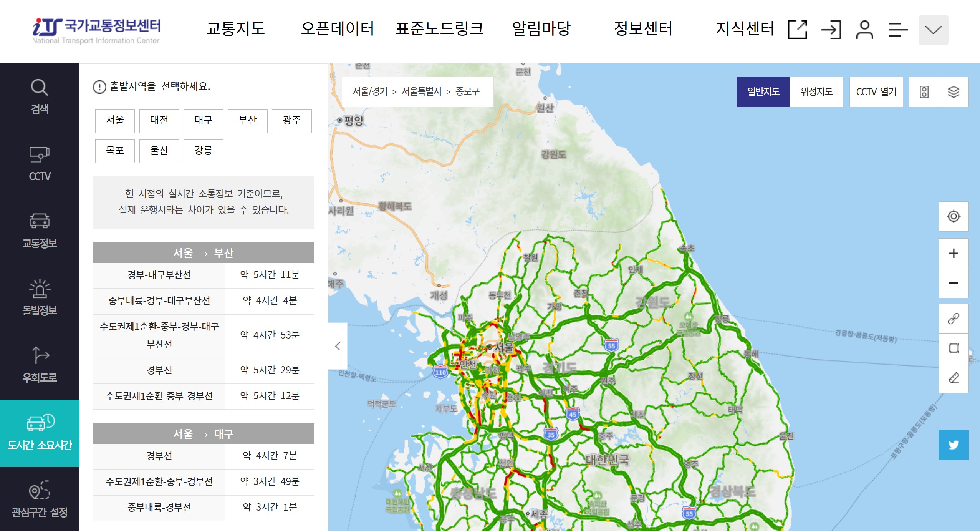The width and height of the screenshot is (980, 531).
Task: Open the 검색 search sidebar icon
Action: pos(40,96)
